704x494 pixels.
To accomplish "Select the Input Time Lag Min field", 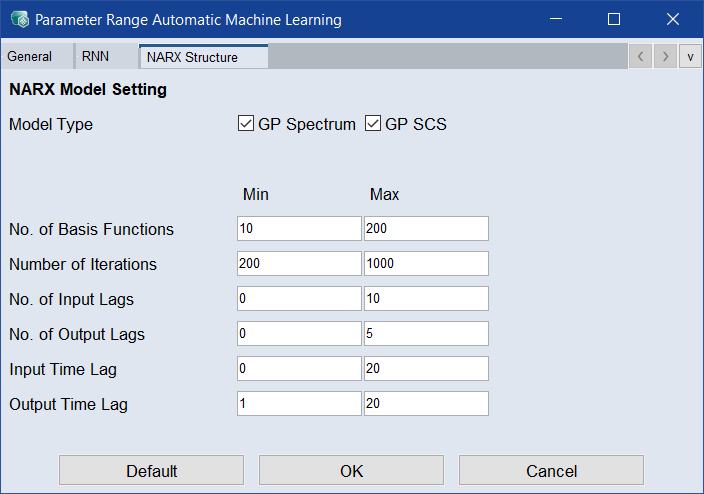I will [x=299, y=368].
